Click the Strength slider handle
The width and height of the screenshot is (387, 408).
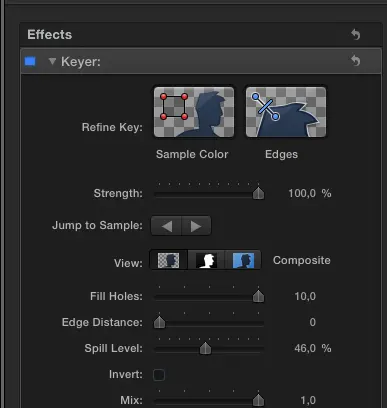click(258, 193)
